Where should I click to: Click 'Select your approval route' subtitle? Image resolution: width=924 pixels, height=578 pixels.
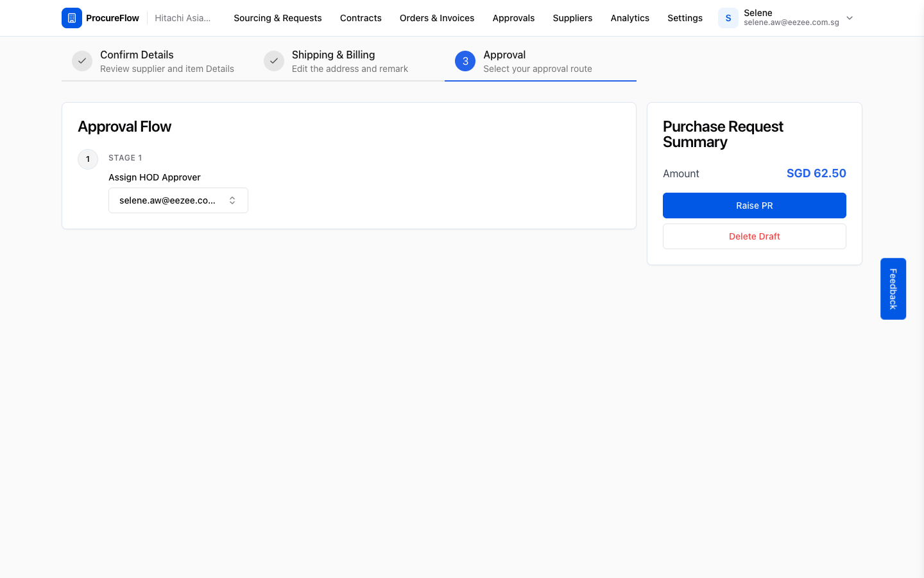[x=538, y=69]
